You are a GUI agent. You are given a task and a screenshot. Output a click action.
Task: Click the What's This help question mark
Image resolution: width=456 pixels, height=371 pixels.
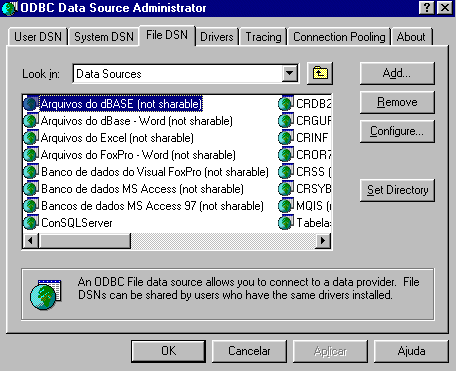click(427, 8)
